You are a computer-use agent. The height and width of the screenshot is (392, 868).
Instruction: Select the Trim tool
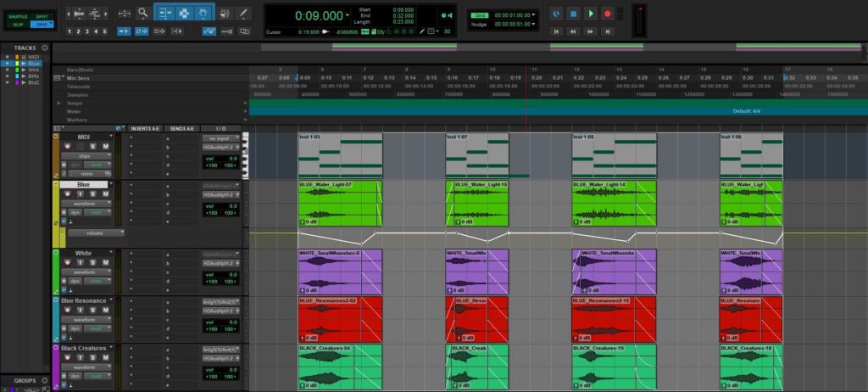[163, 14]
